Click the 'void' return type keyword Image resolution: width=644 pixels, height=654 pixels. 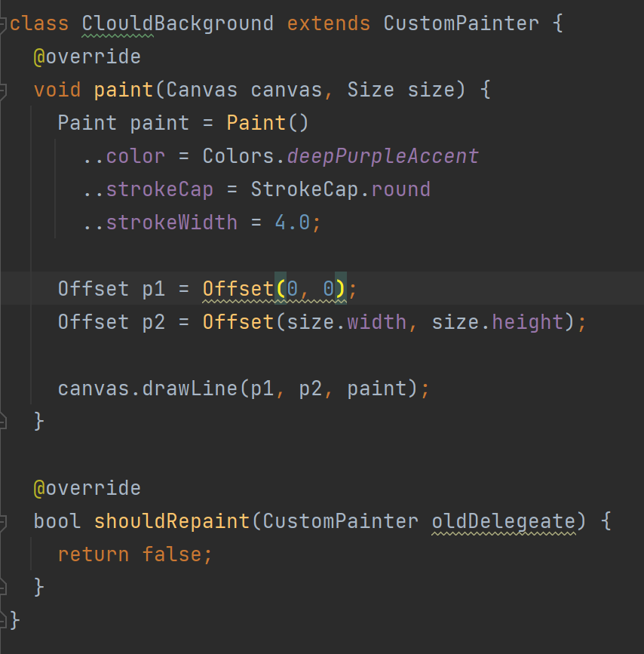coord(57,90)
